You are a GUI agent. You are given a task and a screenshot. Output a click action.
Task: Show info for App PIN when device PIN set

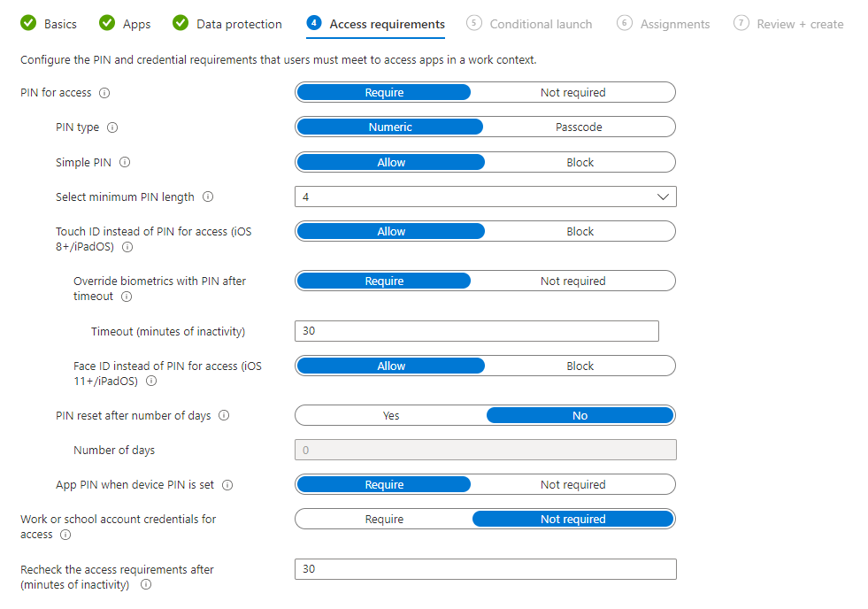coord(227,485)
